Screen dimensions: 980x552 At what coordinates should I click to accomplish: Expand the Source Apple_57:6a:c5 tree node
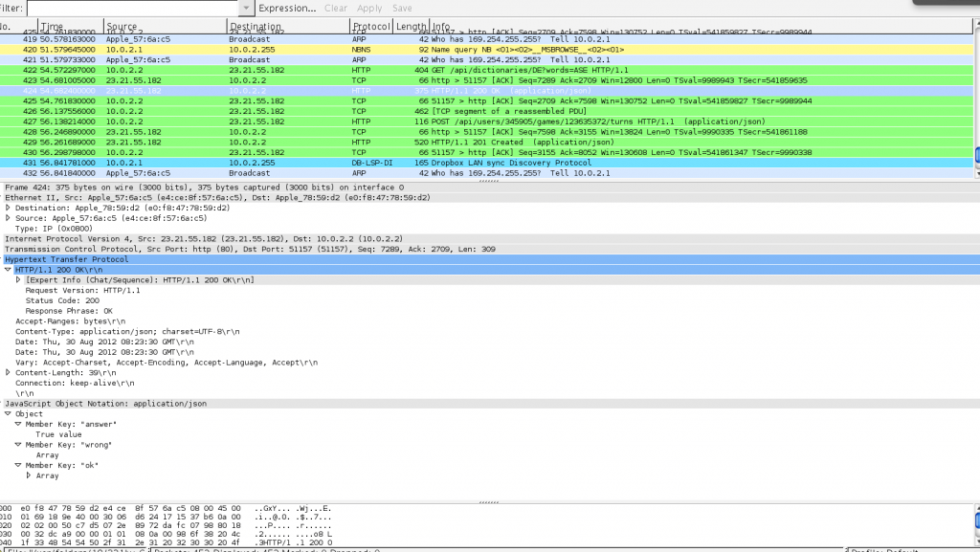click(9, 218)
